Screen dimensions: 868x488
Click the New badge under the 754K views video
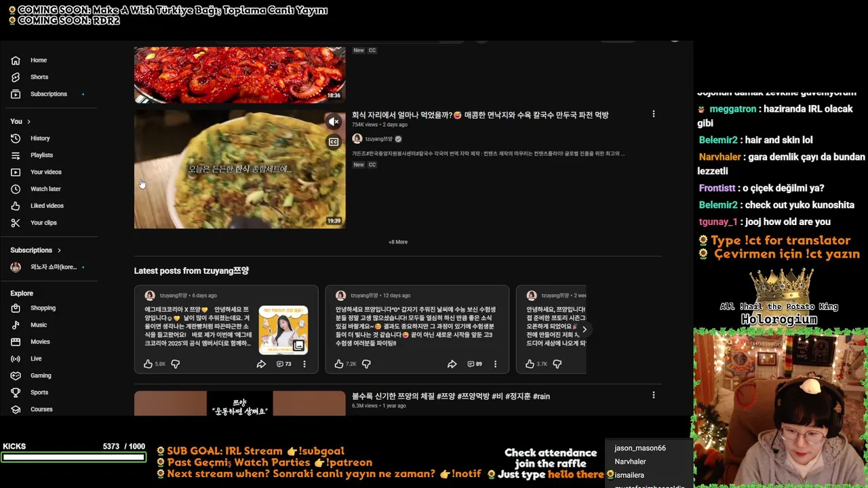point(359,165)
